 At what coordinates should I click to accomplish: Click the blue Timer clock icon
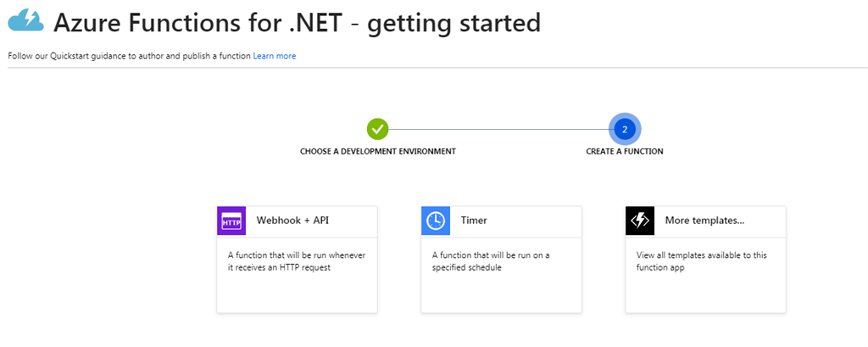click(436, 221)
